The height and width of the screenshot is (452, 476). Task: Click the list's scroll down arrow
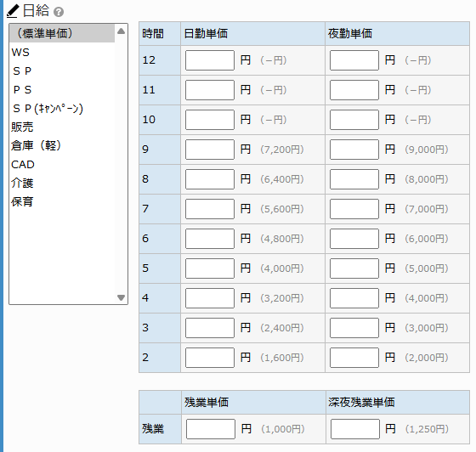tap(121, 297)
